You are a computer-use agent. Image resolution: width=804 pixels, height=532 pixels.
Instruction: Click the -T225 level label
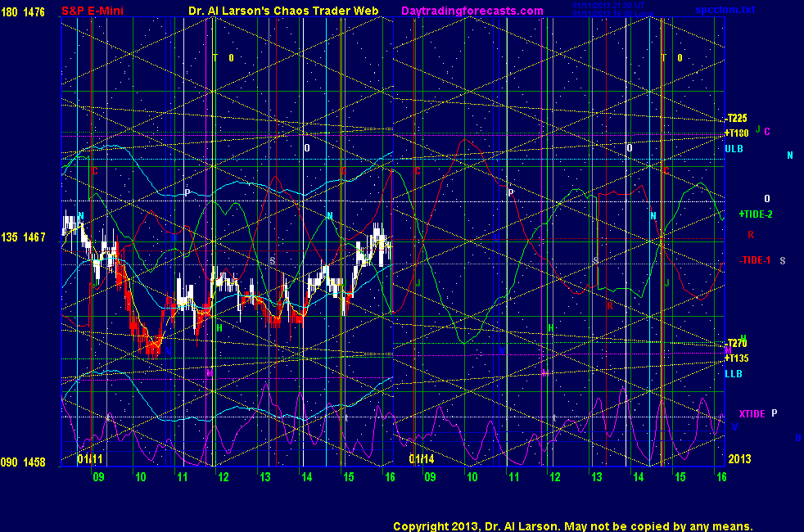pos(736,119)
